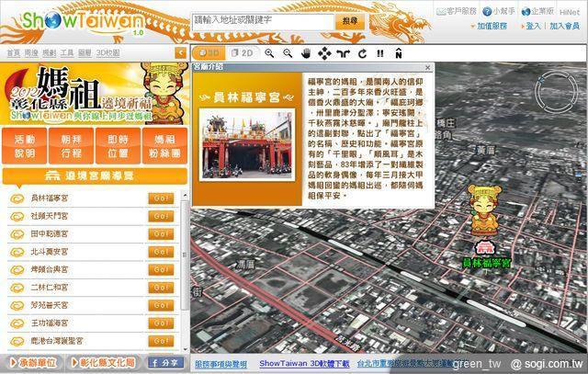Click Go! for 二林仁和宮
This screenshot has height=374, width=588.
(161, 288)
